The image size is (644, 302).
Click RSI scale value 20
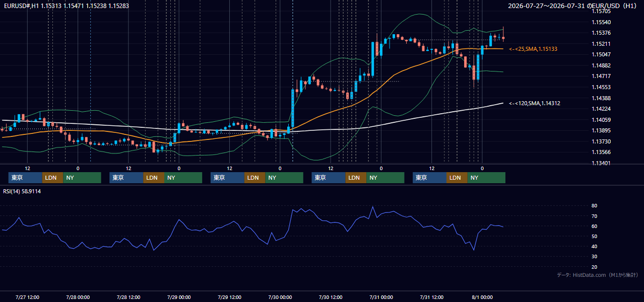point(595,267)
